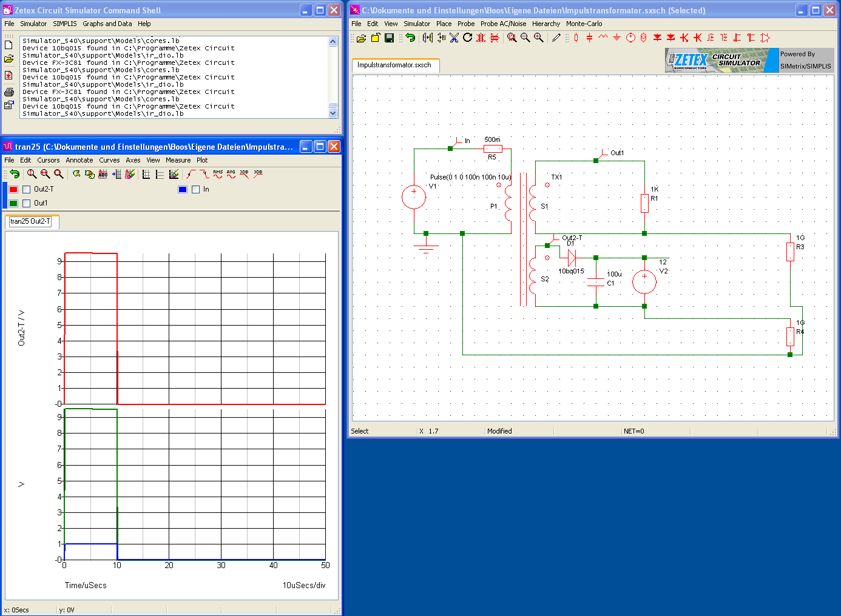Image resolution: width=841 pixels, height=616 pixels.
Task: Click the RMS measurement icon
Action: (218, 174)
